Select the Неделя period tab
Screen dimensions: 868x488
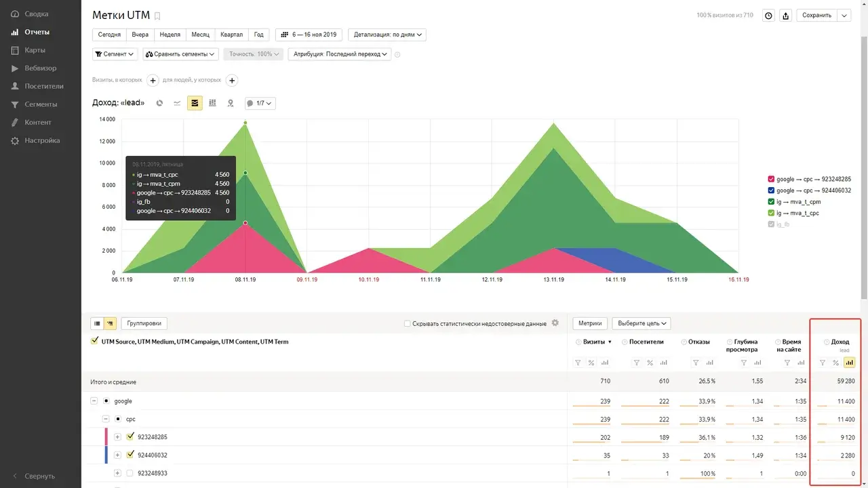click(170, 35)
